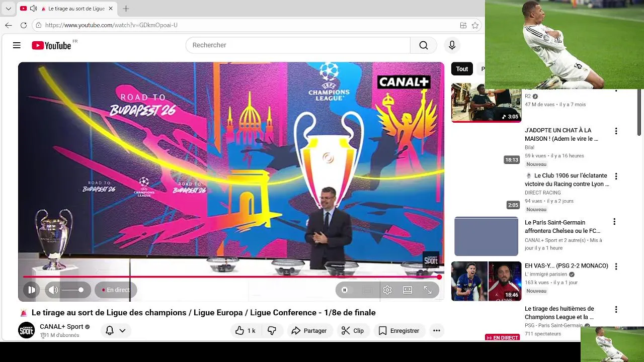Viewport: 644px width, 362px height.
Task: Save video with Enregistrer
Action: (398, 330)
